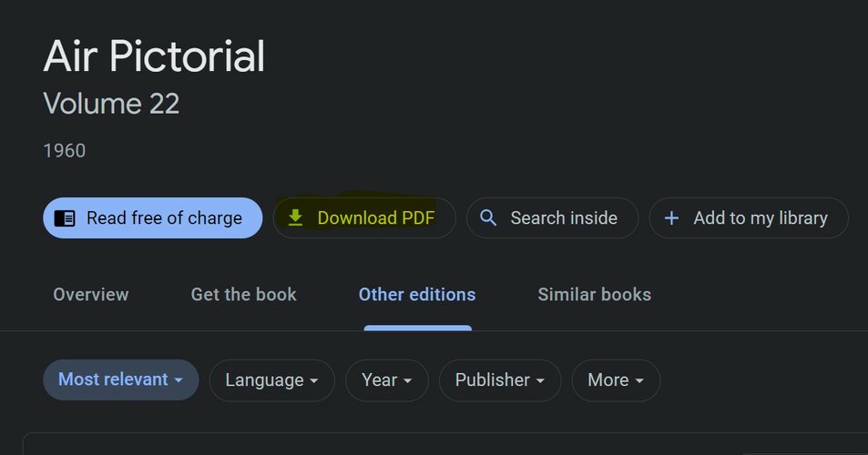Click the green download arrow icon
The image size is (868, 455).
pyautogui.click(x=296, y=217)
